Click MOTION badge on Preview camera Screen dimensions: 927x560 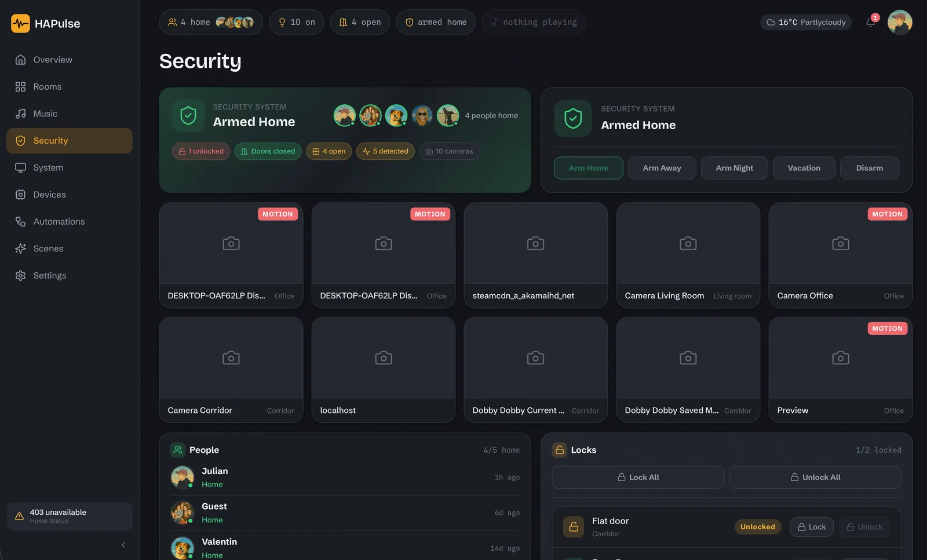tap(887, 328)
